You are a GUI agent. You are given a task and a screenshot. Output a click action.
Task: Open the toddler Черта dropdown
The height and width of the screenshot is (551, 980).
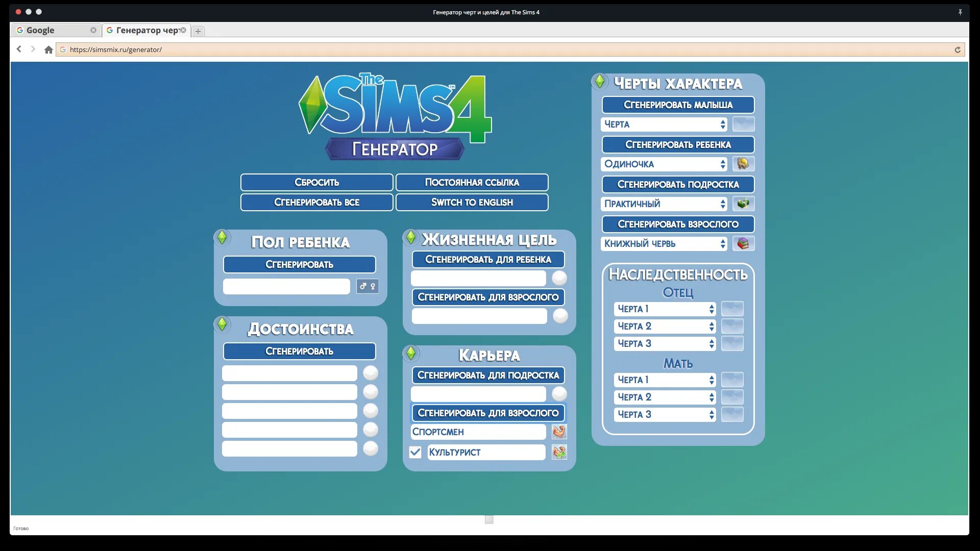(x=664, y=124)
